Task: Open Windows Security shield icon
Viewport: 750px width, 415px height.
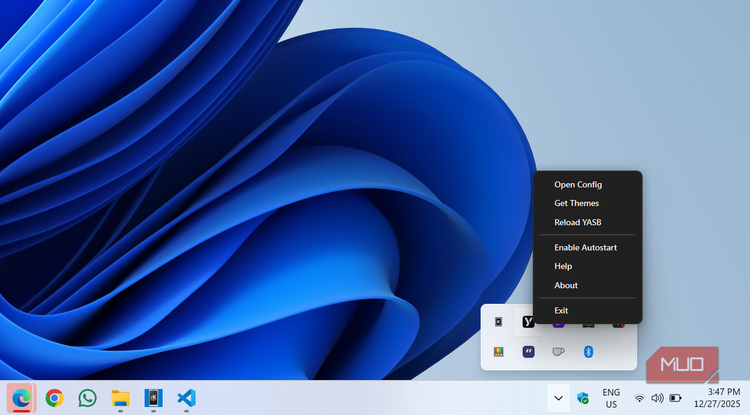Action: click(x=583, y=398)
